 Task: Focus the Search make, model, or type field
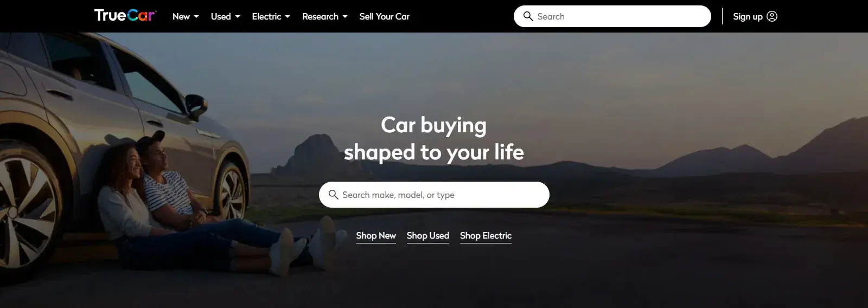coord(434,195)
